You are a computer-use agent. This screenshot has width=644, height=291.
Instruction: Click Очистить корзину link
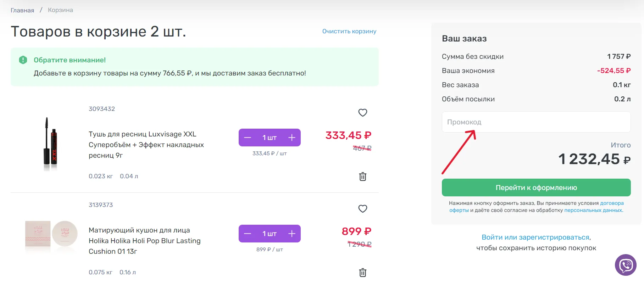point(349,31)
